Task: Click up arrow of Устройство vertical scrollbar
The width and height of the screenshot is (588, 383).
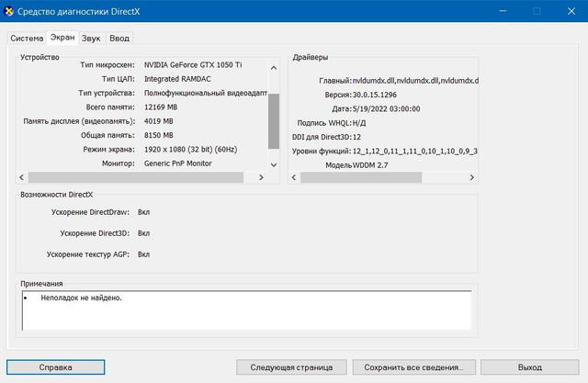Action: (x=274, y=68)
